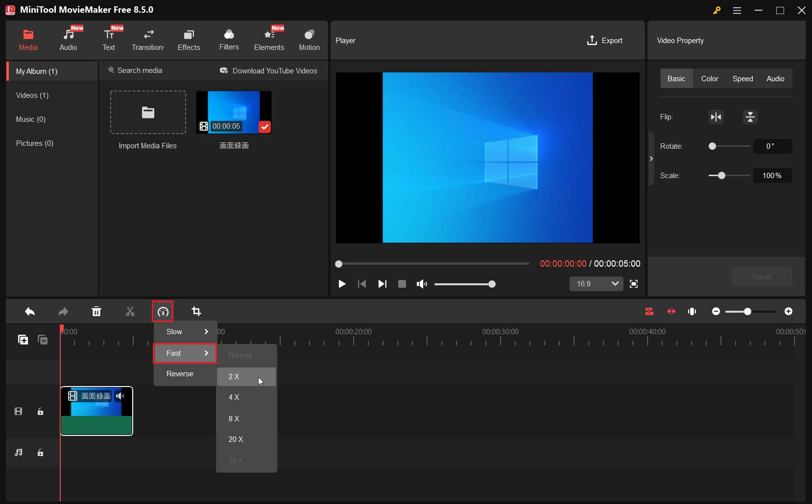
Task: Open the Transitions panel
Action: tap(148, 39)
